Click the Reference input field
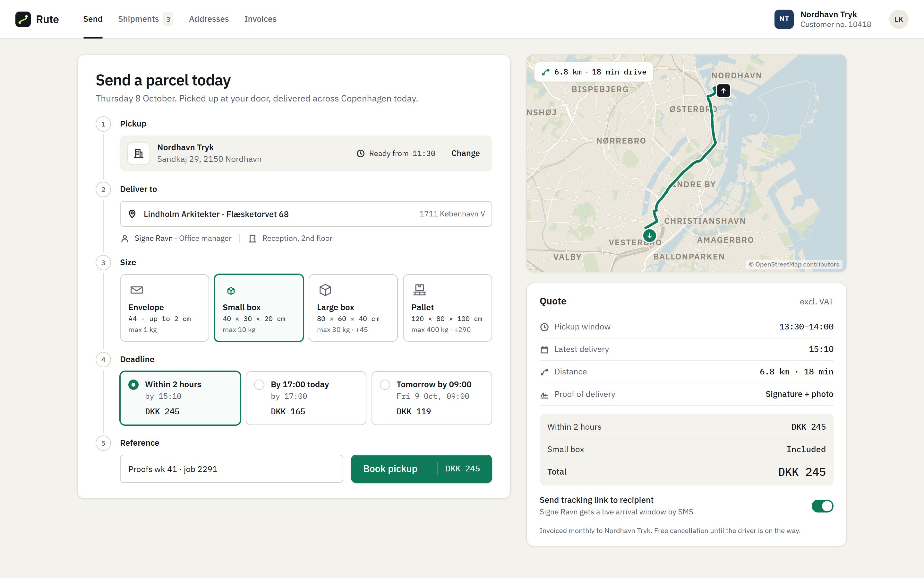Screen dimensions: 924x578 (231, 469)
